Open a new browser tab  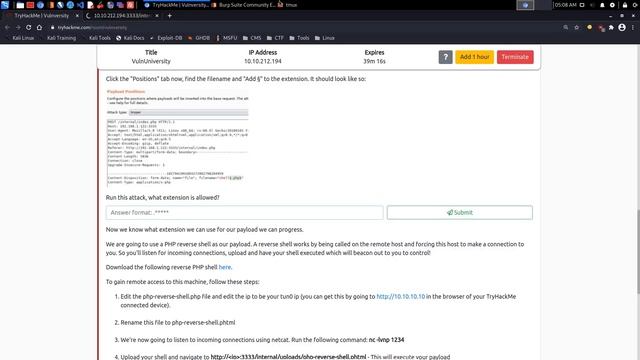[x=169, y=16]
